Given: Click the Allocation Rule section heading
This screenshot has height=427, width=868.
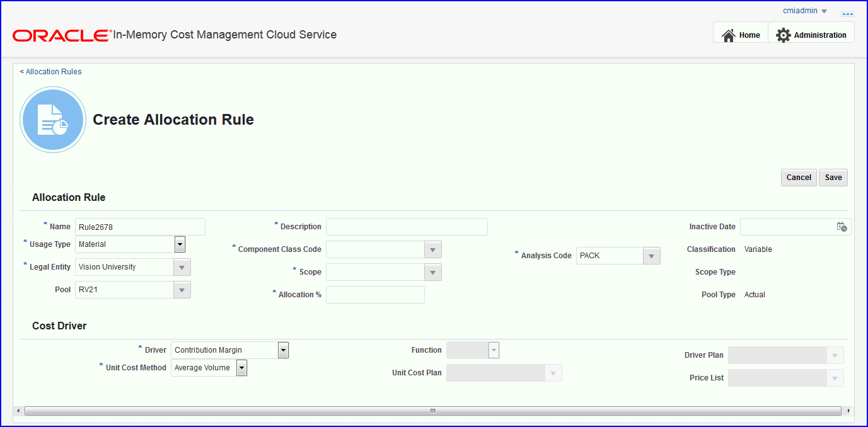Looking at the screenshot, I should (69, 198).
